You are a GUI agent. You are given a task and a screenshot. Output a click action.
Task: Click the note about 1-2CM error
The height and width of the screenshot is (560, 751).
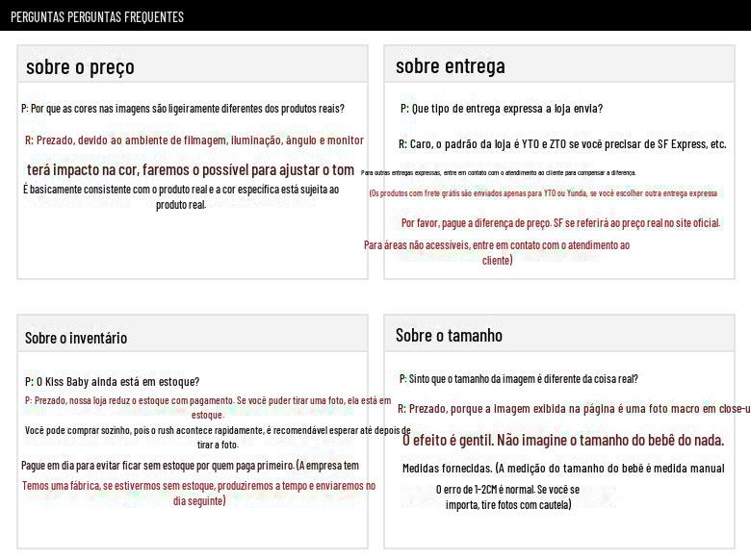[x=507, y=496]
